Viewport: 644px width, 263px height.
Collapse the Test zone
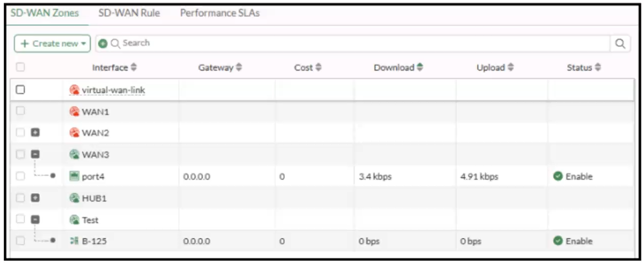click(x=35, y=220)
